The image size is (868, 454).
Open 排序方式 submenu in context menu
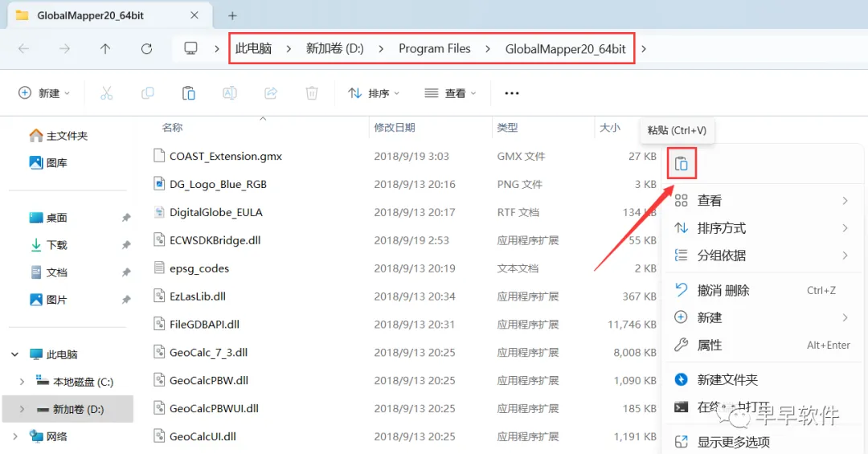(x=762, y=227)
